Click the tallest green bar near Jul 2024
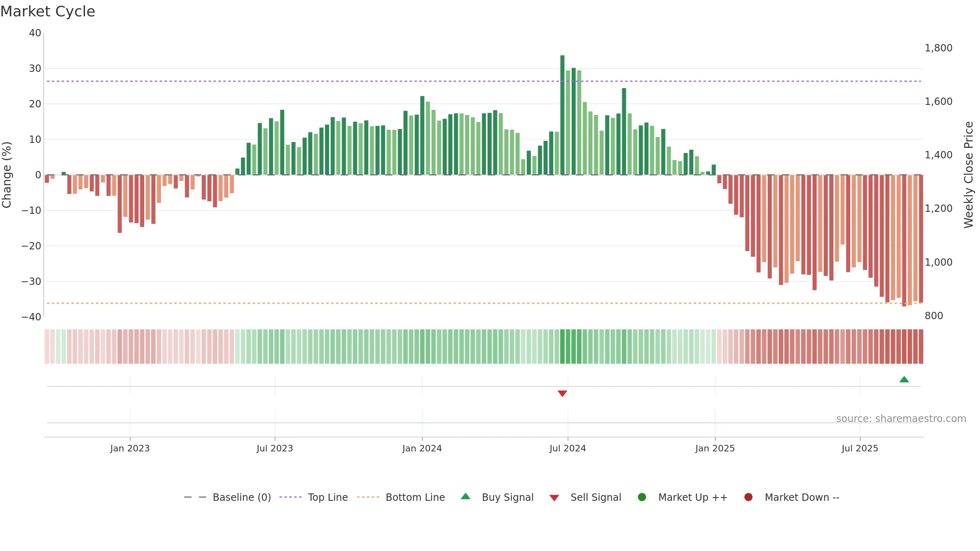Image resolution: width=980 pixels, height=551 pixels. click(x=562, y=115)
